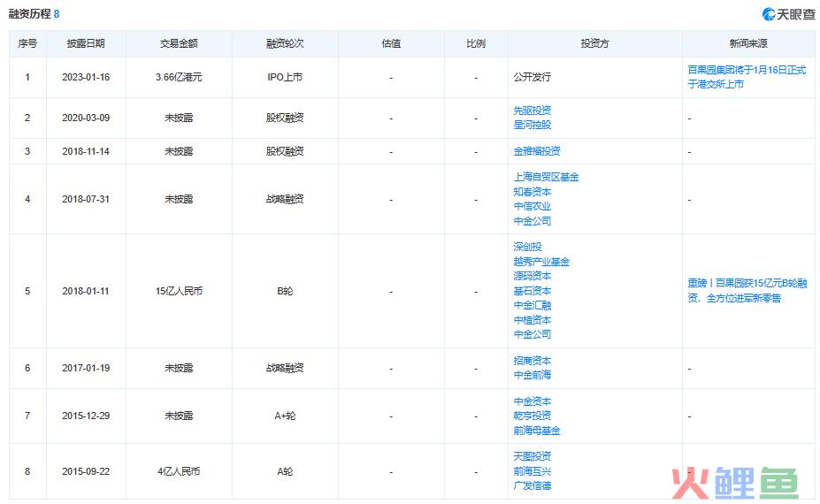The image size is (820, 504).
Task: Open investor link 广发信德
Action: click(532, 485)
